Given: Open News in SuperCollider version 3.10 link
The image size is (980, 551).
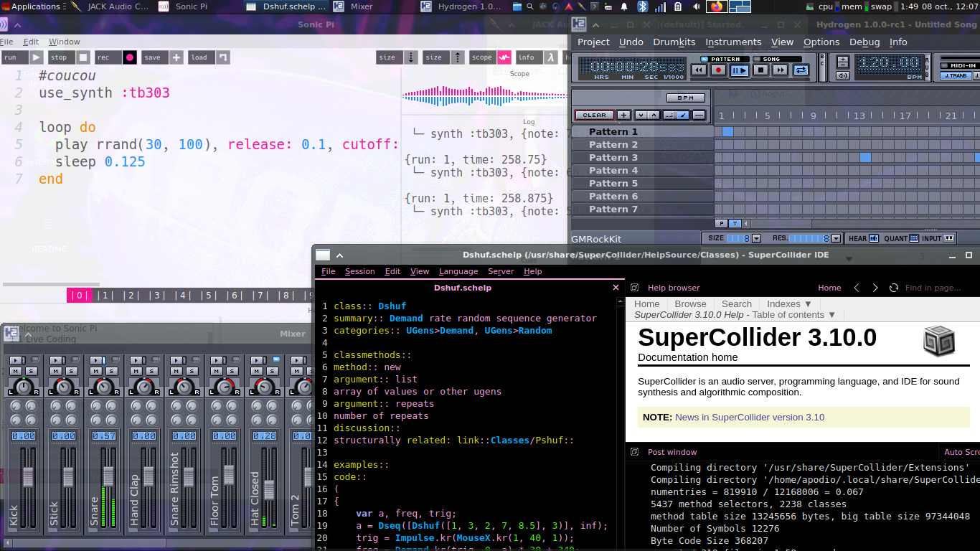Looking at the screenshot, I should pyautogui.click(x=749, y=417).
